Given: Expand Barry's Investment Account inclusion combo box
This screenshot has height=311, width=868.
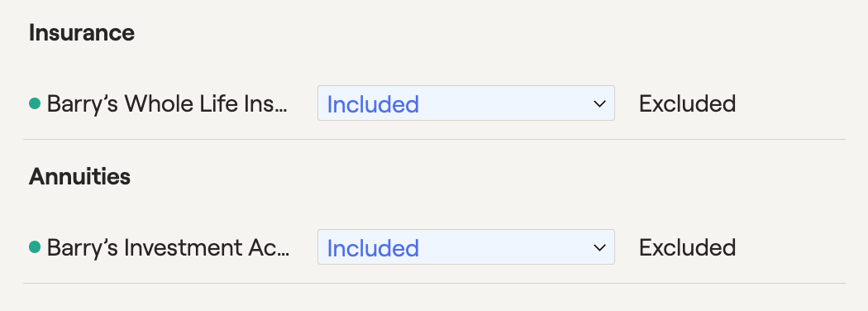Looking at the screenshot, I should click(465, 246).
